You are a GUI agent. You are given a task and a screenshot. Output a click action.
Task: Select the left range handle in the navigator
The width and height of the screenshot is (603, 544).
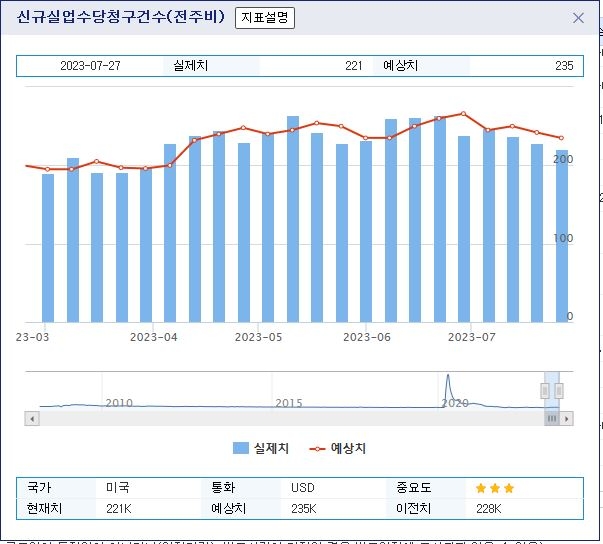(545, 391)
